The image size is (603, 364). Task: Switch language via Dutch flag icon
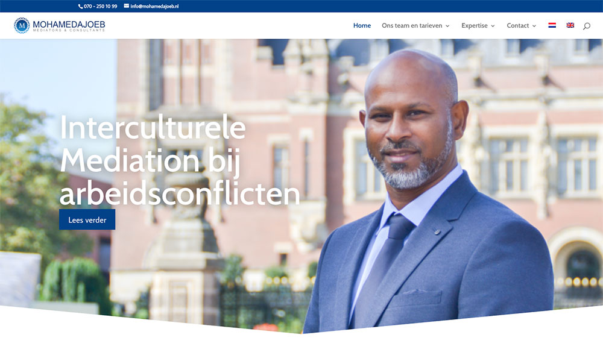coord(552,25)
